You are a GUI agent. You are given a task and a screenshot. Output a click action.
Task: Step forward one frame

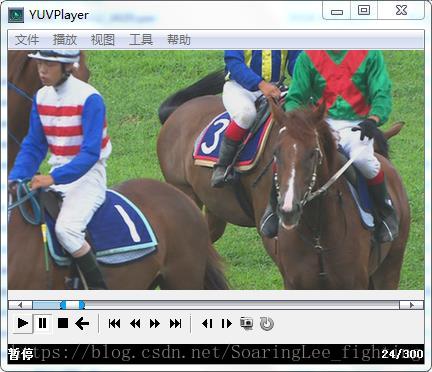coord(227,323)
